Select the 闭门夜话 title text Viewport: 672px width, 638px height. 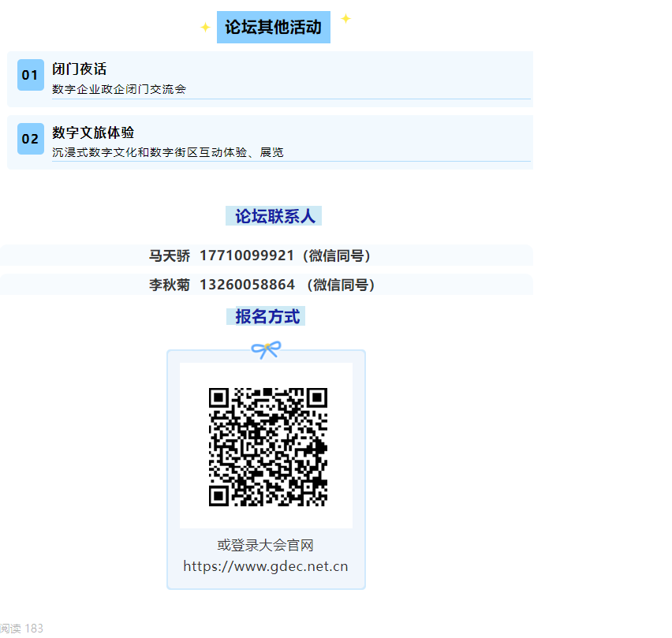80,69
